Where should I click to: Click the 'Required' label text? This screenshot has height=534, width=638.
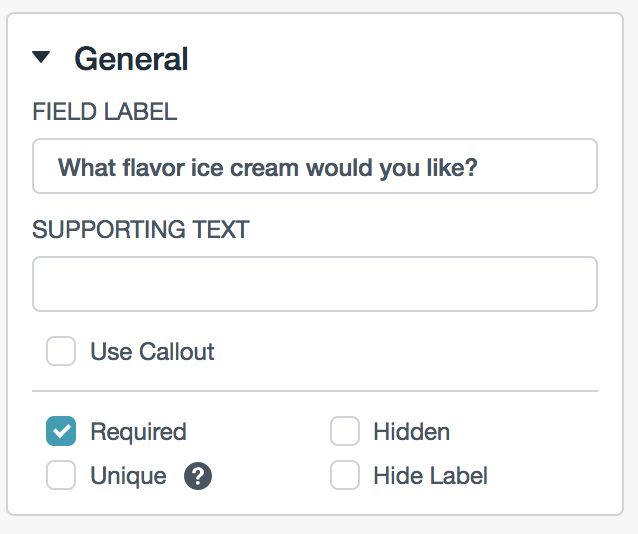[138, 432]
